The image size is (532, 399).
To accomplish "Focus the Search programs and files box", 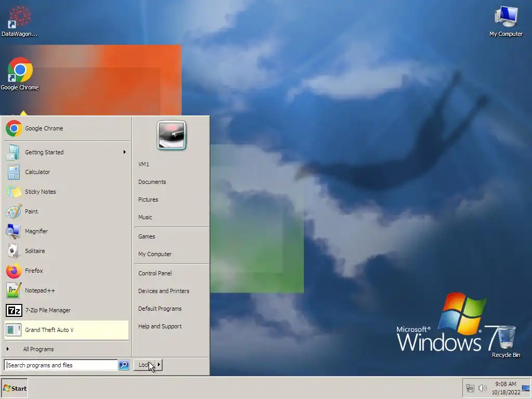I will (61, 365).
